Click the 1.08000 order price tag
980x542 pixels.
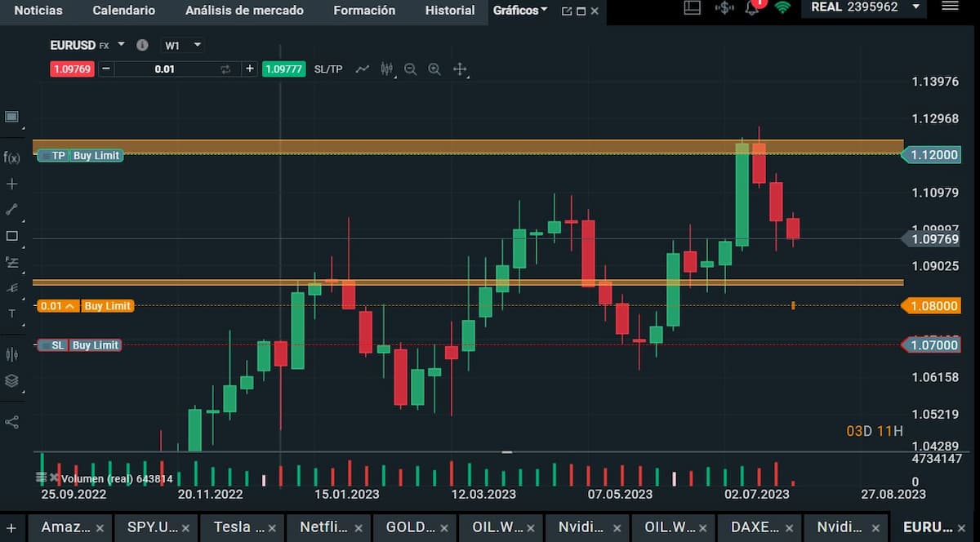(929, 306)
